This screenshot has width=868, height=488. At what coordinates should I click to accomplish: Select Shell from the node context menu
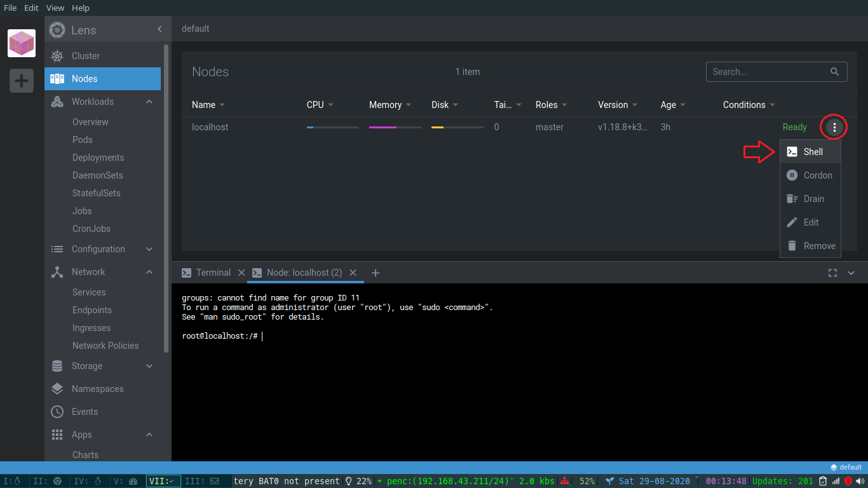pos(812,152)
